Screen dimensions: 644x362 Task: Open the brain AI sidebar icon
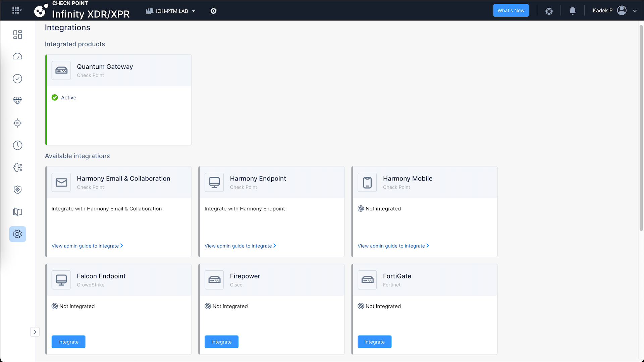17,167
